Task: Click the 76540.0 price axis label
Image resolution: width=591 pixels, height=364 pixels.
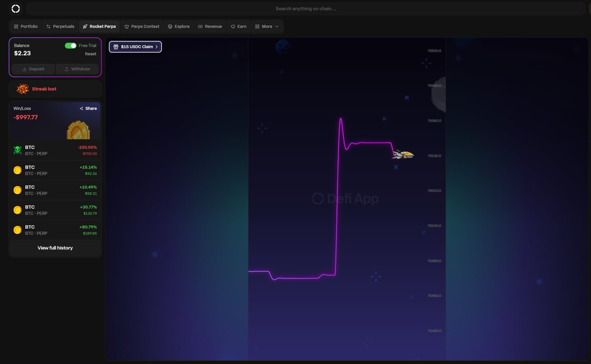Action: (434, 156)
